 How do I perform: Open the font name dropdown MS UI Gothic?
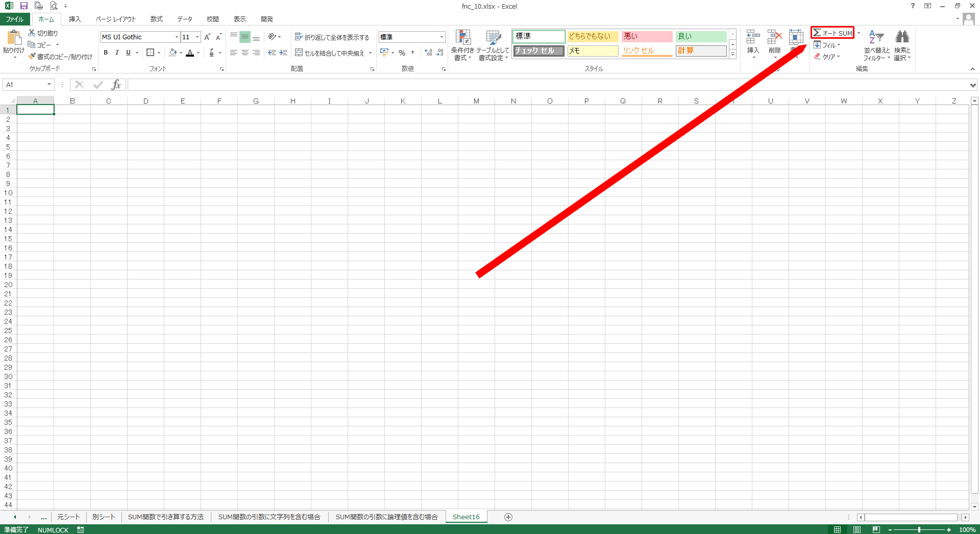pos(177,37)
